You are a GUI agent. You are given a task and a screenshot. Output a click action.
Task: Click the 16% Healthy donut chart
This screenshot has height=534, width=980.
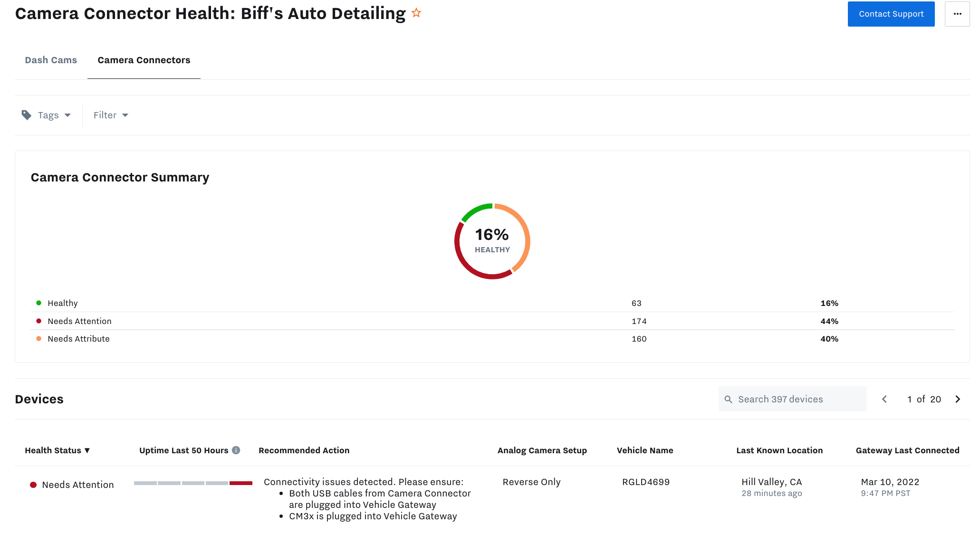[492, 241]
